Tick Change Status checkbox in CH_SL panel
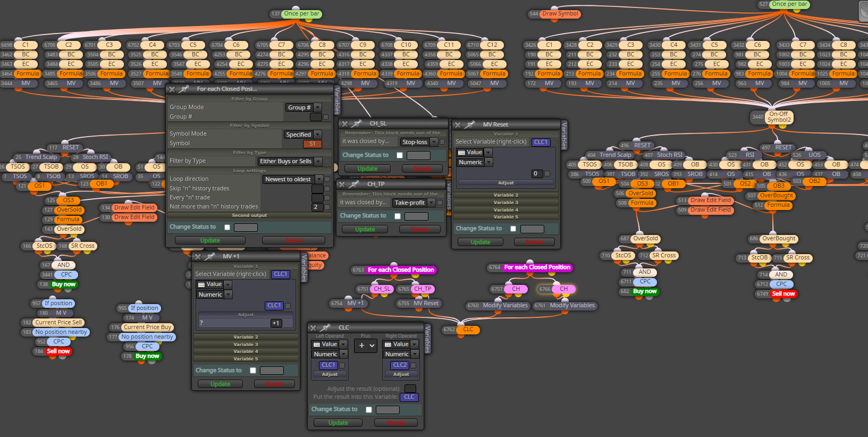Screen dimensions: 868x437 coord(400,155)
